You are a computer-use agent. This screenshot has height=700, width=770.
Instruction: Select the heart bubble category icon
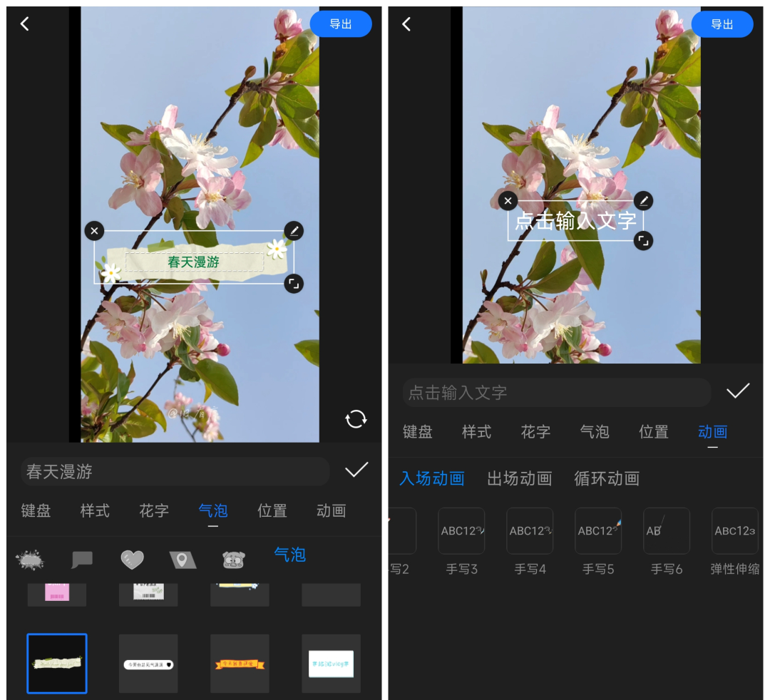pos(132,560)
